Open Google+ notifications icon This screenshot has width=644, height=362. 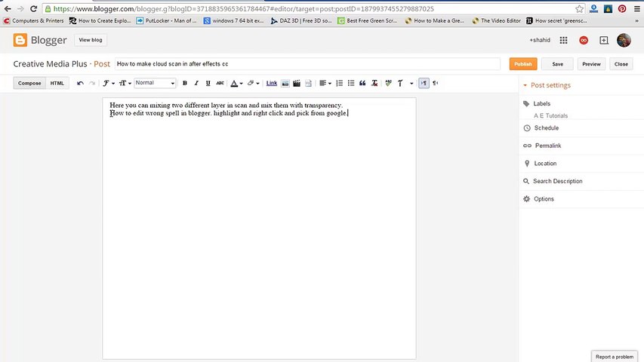tap(583, 40)
